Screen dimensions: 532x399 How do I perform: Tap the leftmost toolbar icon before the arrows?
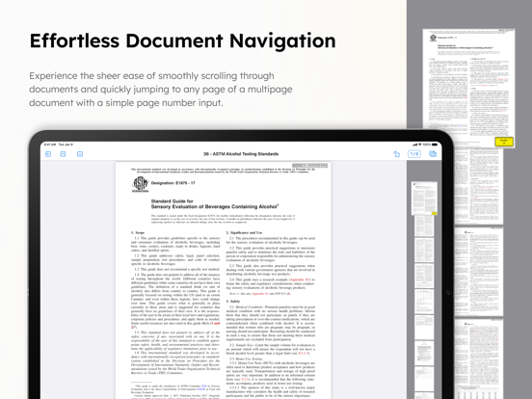(48, 154)
